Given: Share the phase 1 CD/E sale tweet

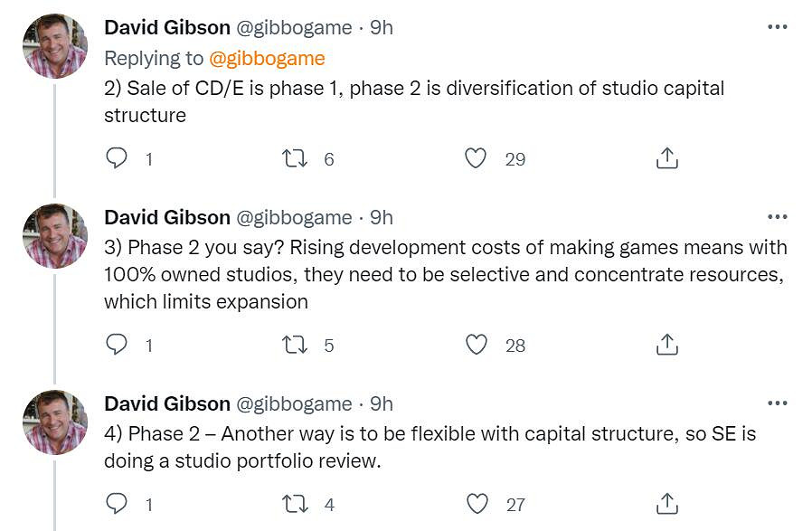Looking at the screenshot, I should (666, 158).
